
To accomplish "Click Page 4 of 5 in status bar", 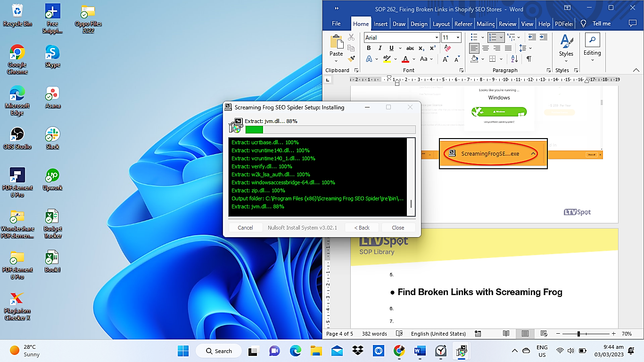I will (x=339, y=334).
